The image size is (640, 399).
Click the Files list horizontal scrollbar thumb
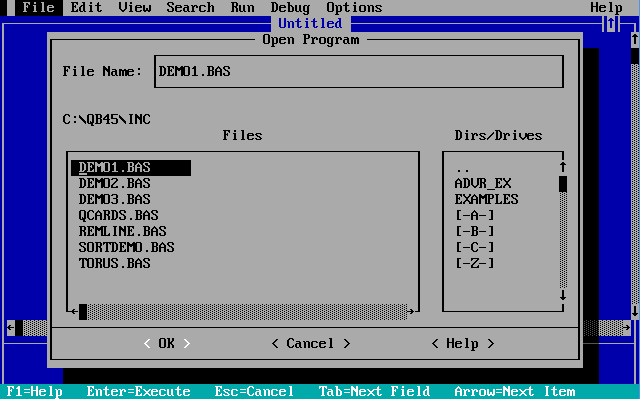click(x=82, y=312)
